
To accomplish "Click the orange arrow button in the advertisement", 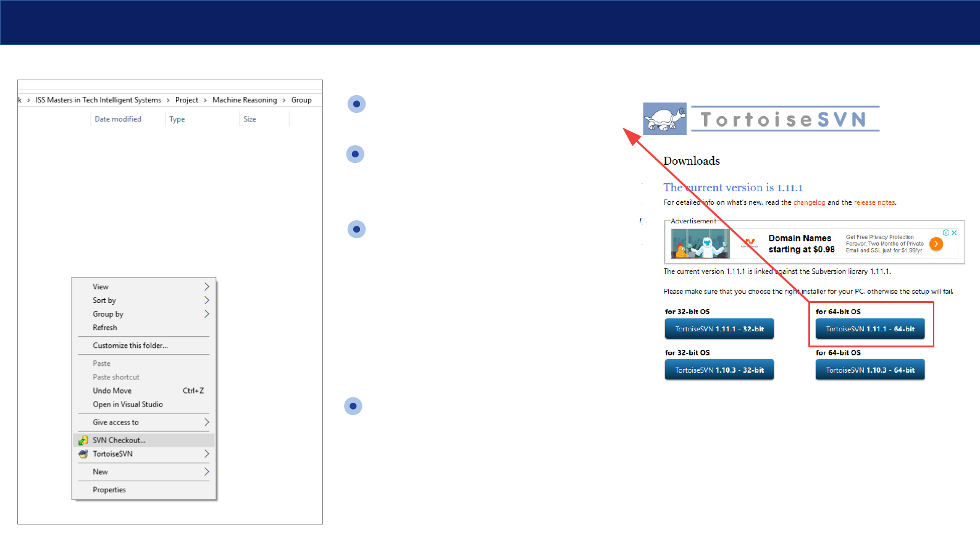I will click(x=936, y=244).
